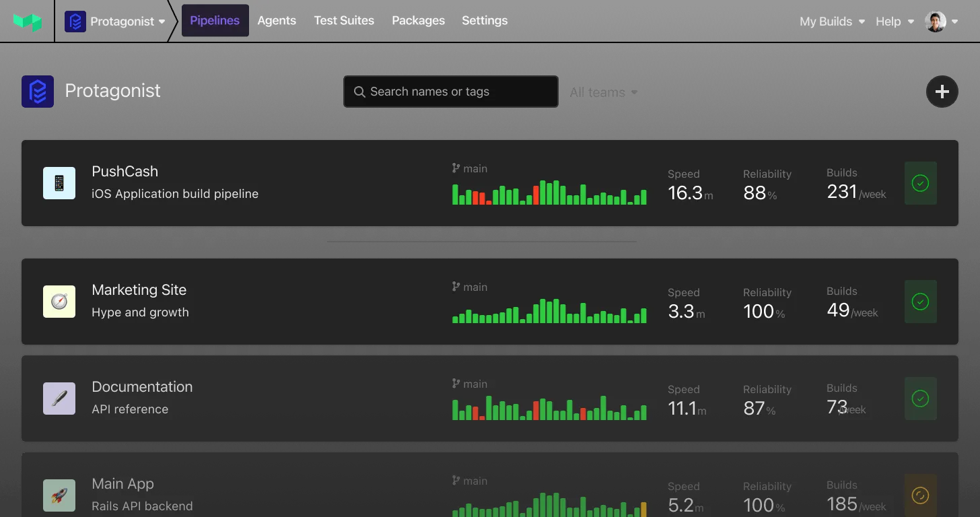Open the user avatar menu

941,22
